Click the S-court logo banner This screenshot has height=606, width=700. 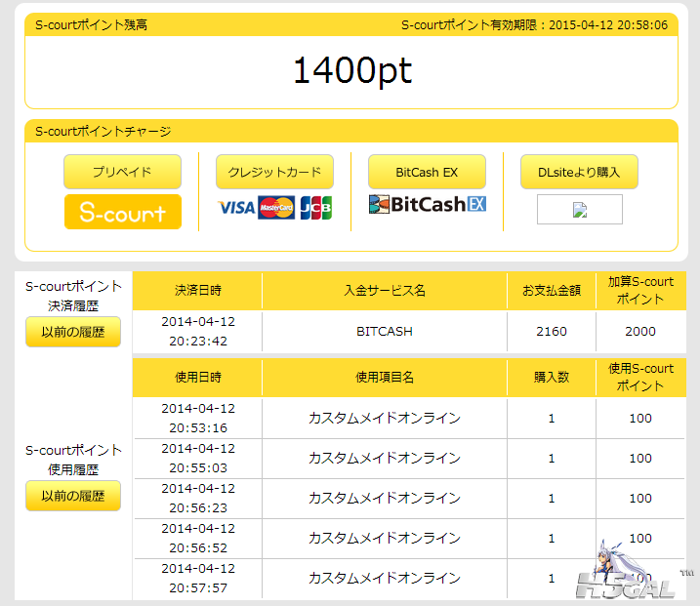[x=123, y=212]
